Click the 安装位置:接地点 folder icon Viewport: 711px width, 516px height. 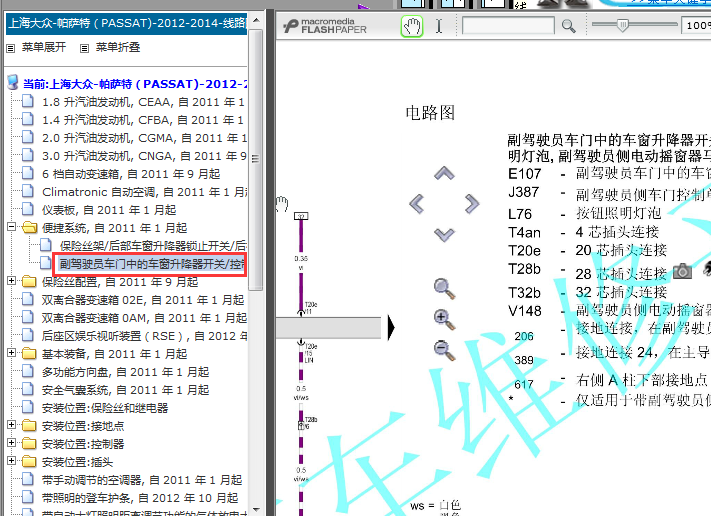[x=29, y=425]
